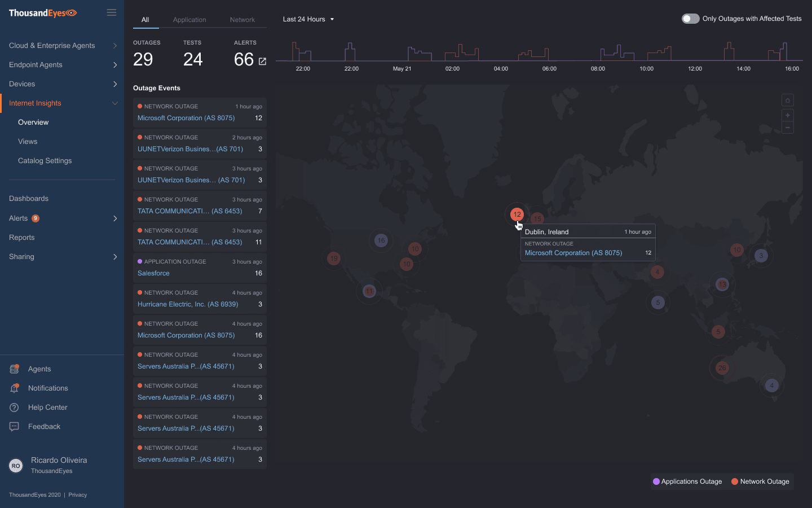The image size is (812, 508).
Task: Open Notifications from the sidebar icon
Action: coord(14,388)
